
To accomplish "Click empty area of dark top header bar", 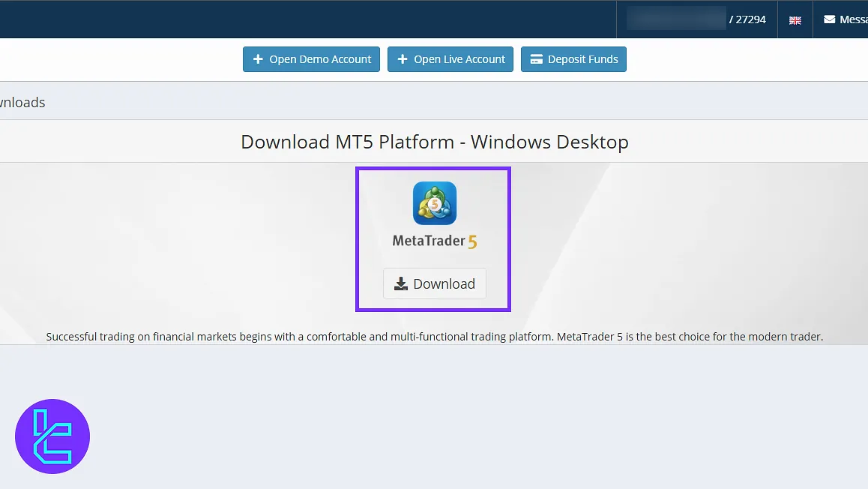I will click(x=300, y=19).
